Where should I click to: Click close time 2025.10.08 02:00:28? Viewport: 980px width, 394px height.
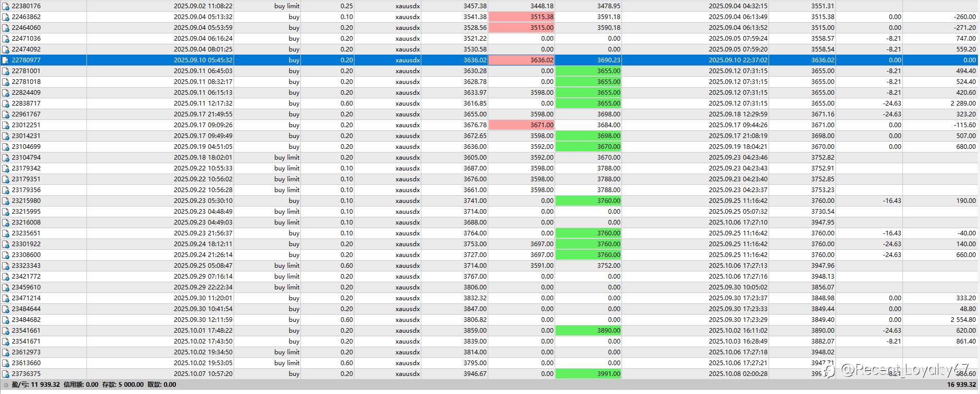[x=738, y=374]
